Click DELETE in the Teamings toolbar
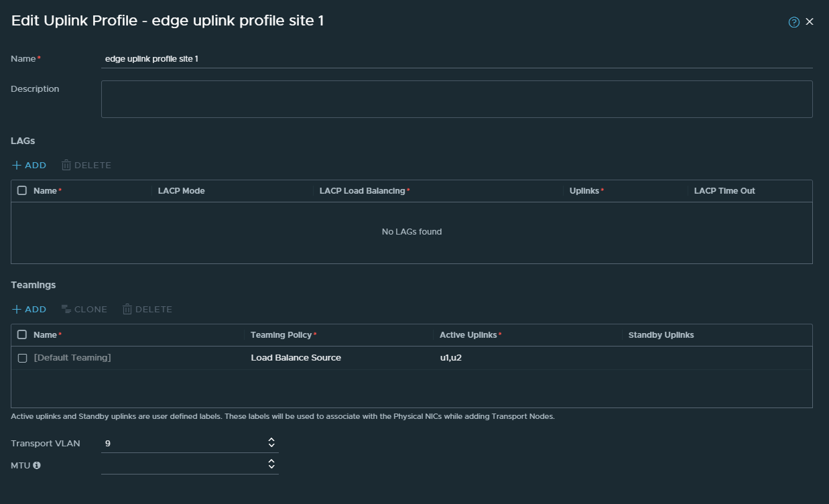This screenshot has width=829, height=504. 147,309
